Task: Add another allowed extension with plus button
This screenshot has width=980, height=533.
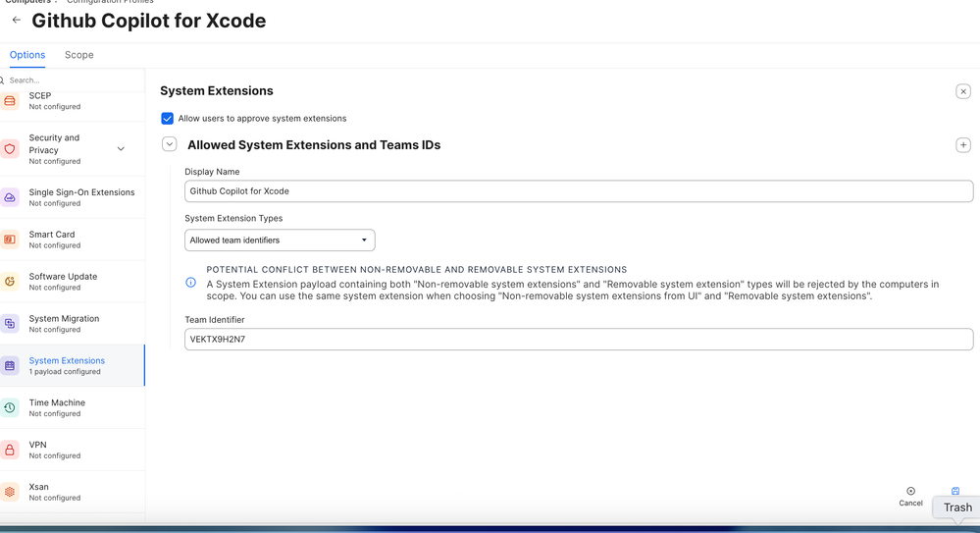Action: pos(963,145)
